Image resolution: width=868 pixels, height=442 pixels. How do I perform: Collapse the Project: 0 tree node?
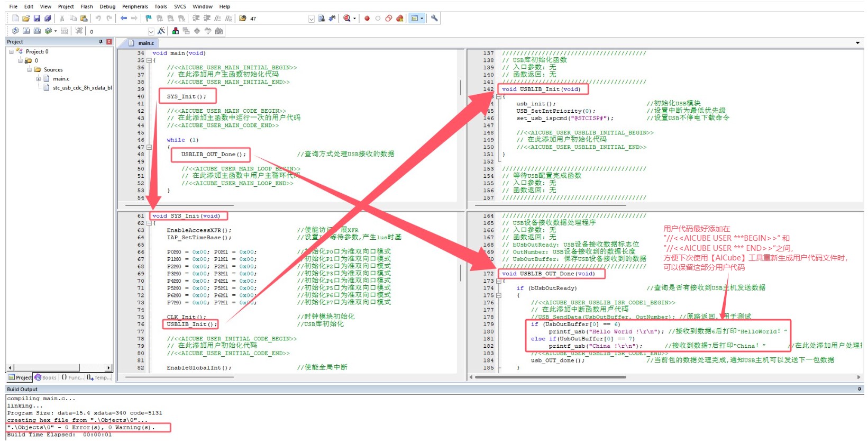11,51
